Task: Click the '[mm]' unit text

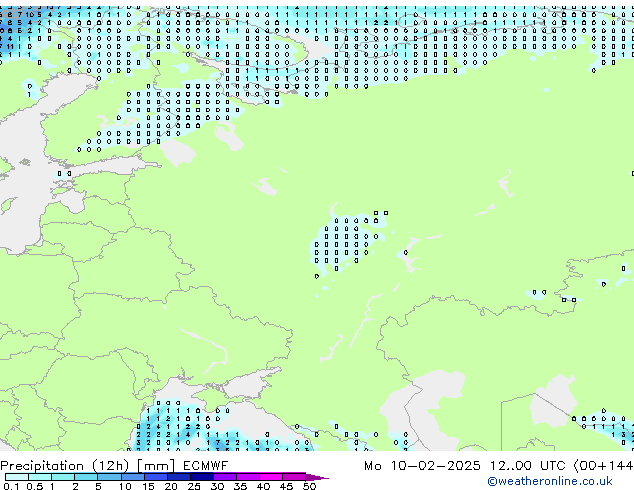Action: click(x=156, y=466)
